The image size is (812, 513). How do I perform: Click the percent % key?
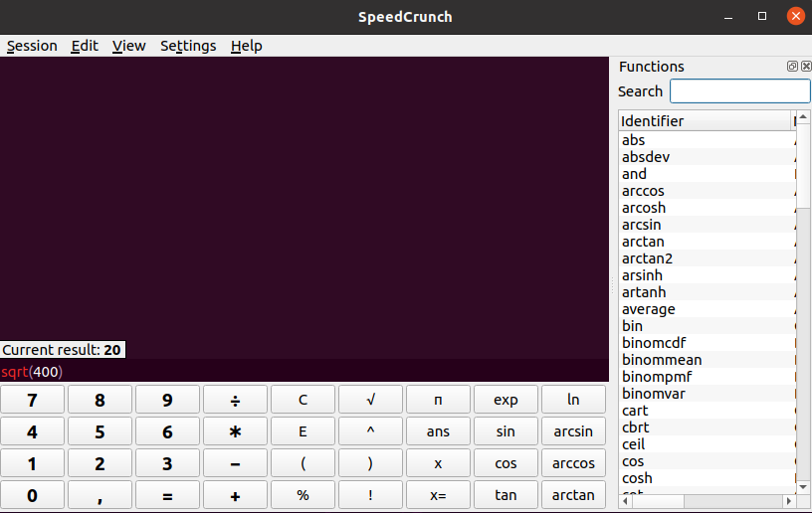click(x=303, y=495)
